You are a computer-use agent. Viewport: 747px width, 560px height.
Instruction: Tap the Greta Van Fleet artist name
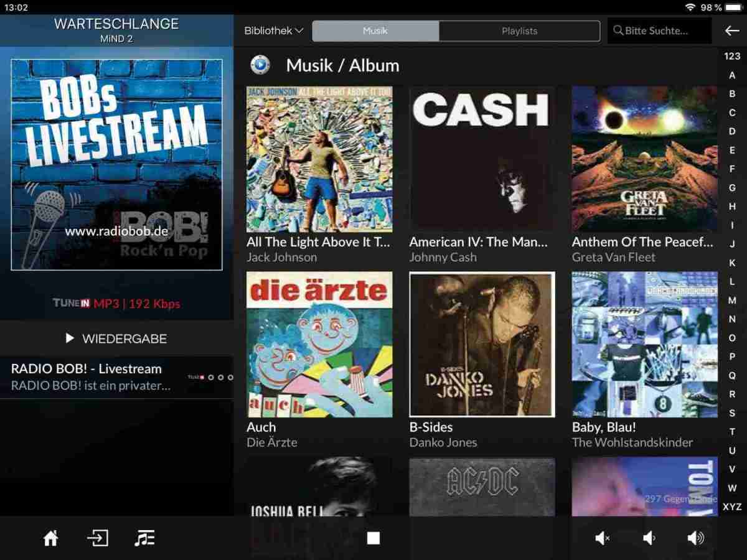click(x=614, y=257)
